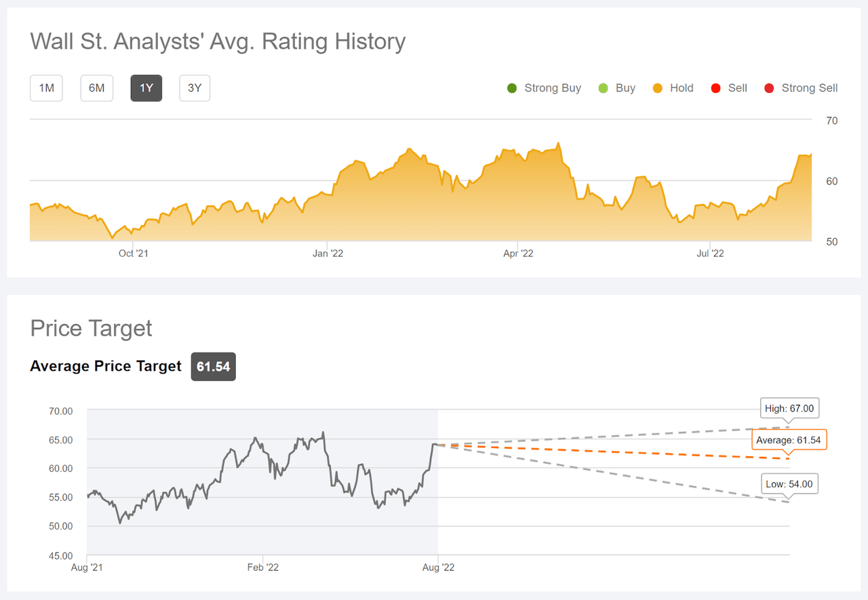Click the 61.54 Average Price Target badge
The image size is (868, 600).
pyautogui.click(x=213, y=366)
